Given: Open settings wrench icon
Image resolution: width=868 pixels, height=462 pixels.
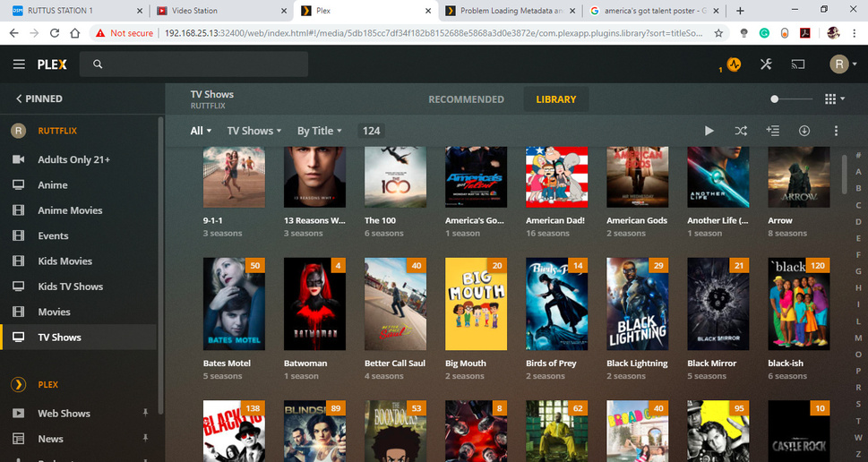Looking at the screenshot, I should pos(766,64).
